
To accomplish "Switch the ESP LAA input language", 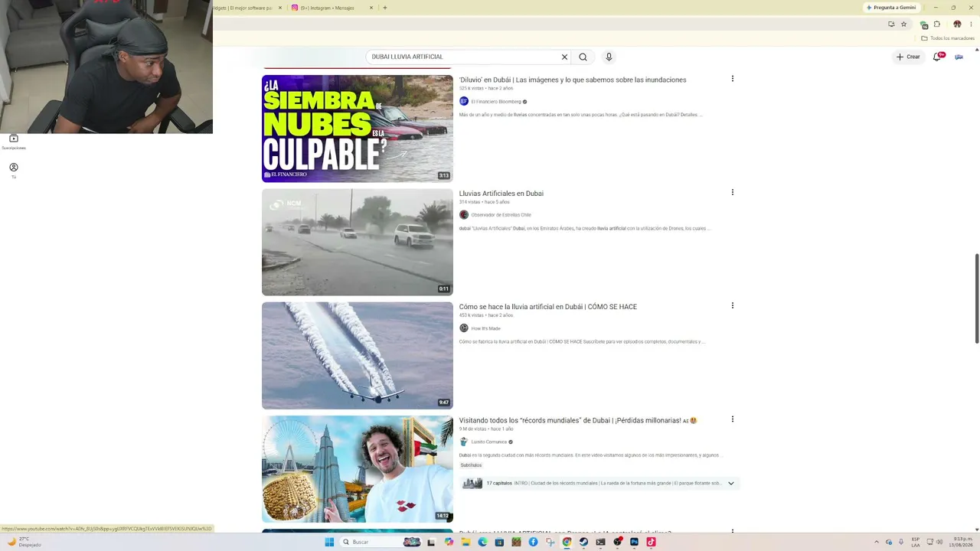I will (916, 542).
